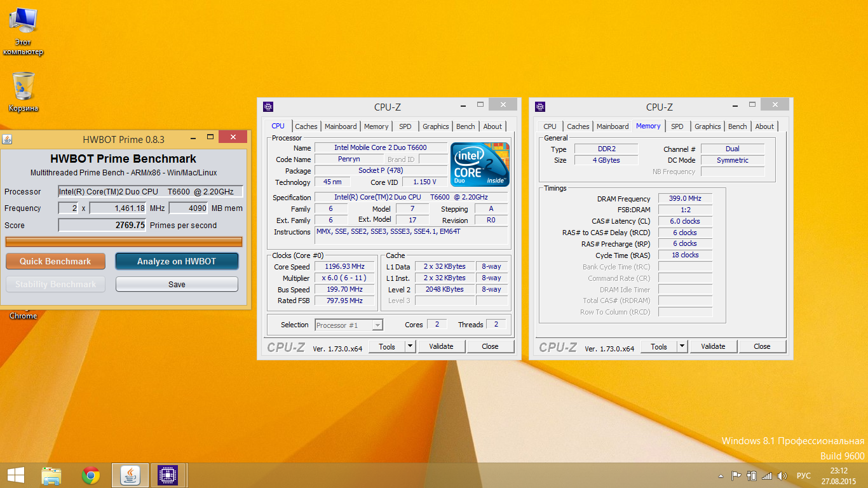The width and height of the screenshot is (868, 488).
Task: Select the Java HWBOT Prime taskbar icon
Action: coord(130,475)
